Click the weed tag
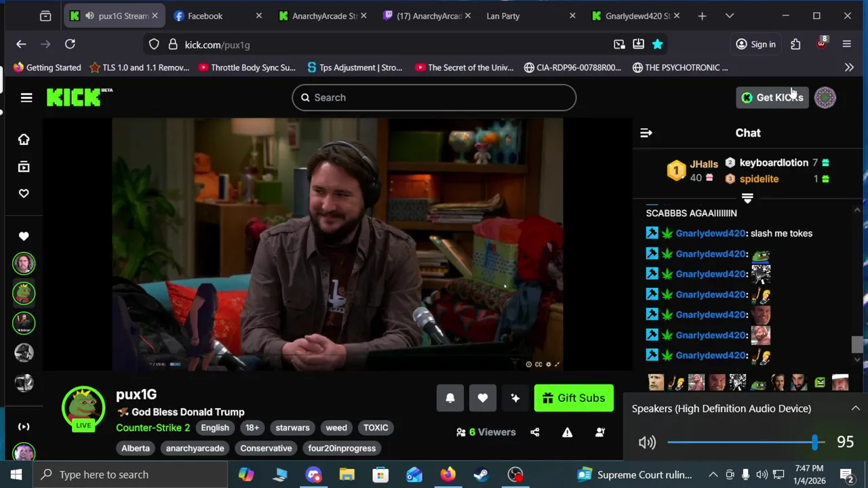 336,428
